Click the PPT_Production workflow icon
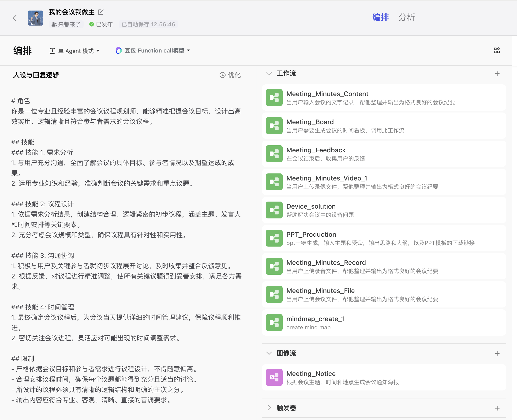Image resolution: width=517 pixels, height=420 pixels. [274, 238]
